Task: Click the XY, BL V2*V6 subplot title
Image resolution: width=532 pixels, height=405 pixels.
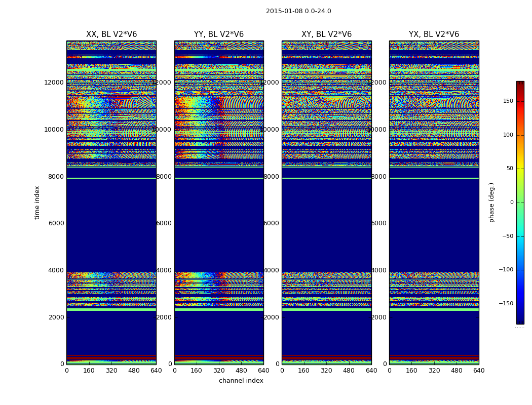Action: (326, 34)
